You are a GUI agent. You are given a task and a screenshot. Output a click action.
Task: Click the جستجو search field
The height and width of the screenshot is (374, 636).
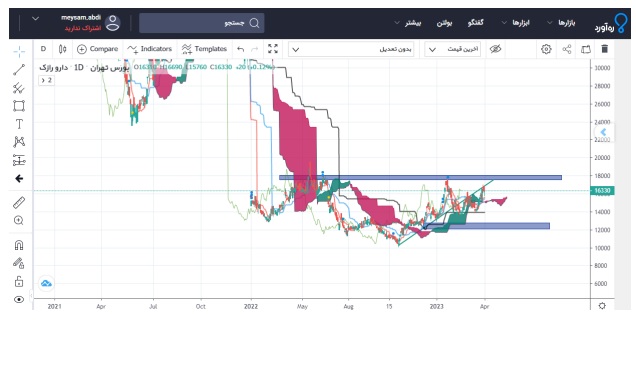[202, 23]
